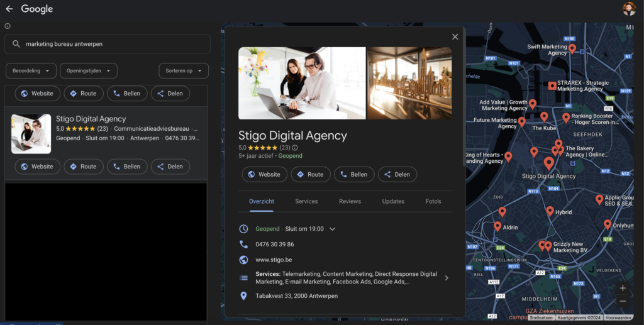
Task: Zoom in on the map with plus
Action: point(623,288)
